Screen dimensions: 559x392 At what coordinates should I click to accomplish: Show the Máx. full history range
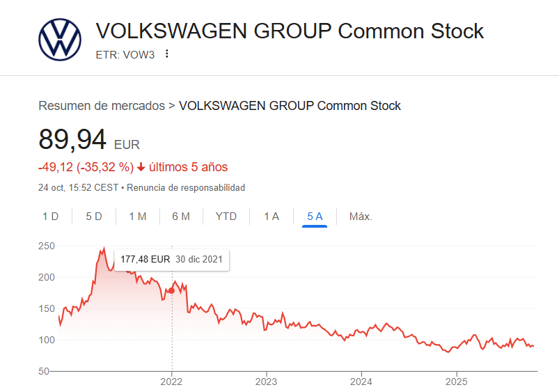[x=361, y=217]
